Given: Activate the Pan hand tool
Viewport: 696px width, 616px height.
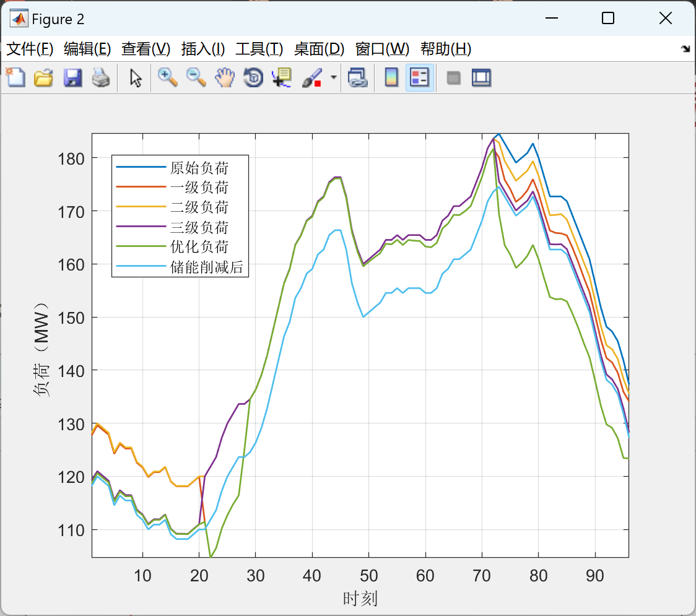Looking at the screenshot, I should (x=225, y=77).
